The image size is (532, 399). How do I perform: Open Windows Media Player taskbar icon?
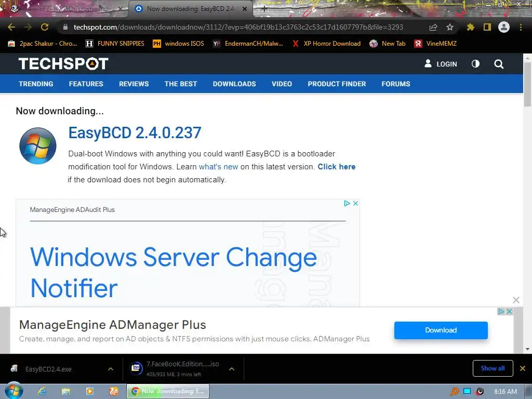[x=89, y=391]
